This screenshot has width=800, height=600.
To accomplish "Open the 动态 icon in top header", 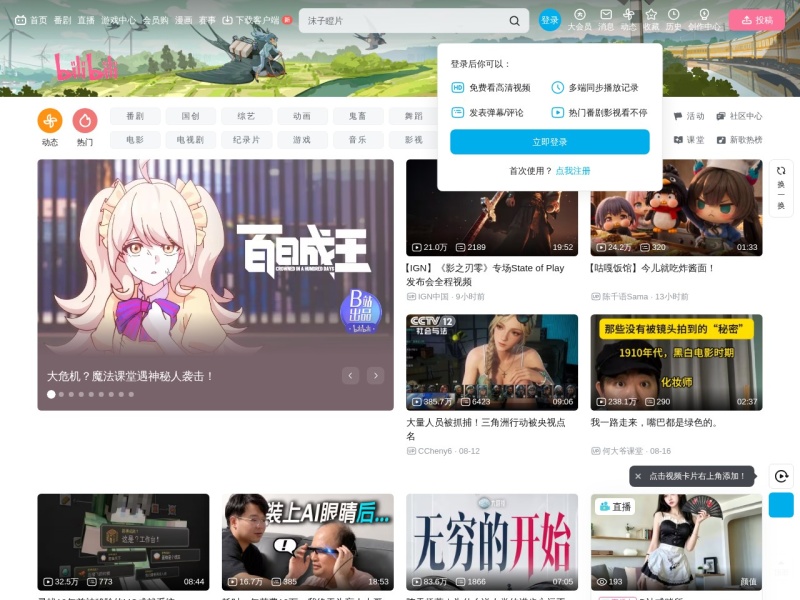I will 629,20.
